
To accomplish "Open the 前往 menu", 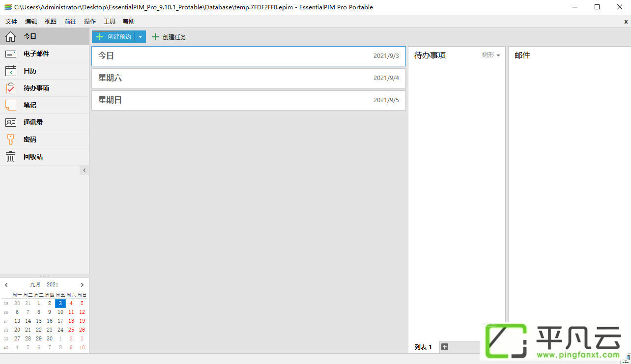I will tap(70, 22).
